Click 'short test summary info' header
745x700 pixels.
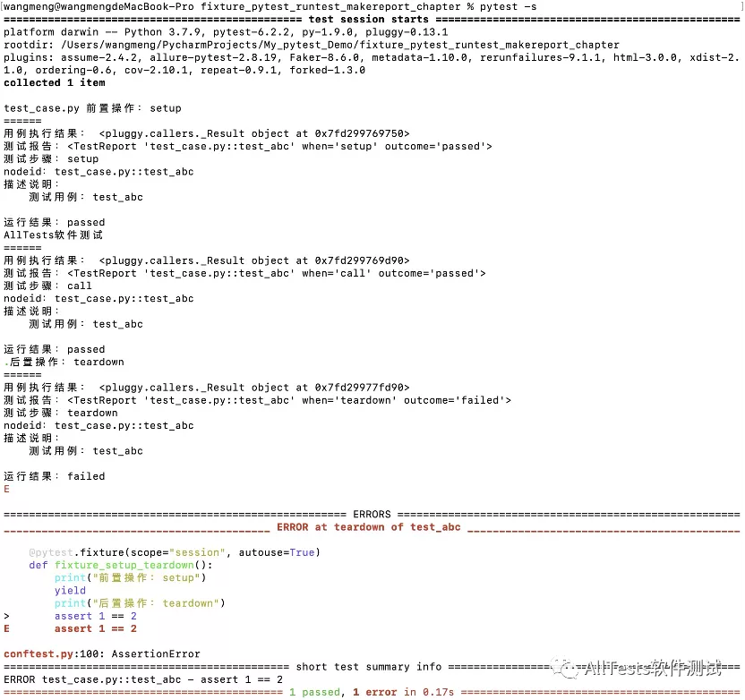[x=369, y=667]
